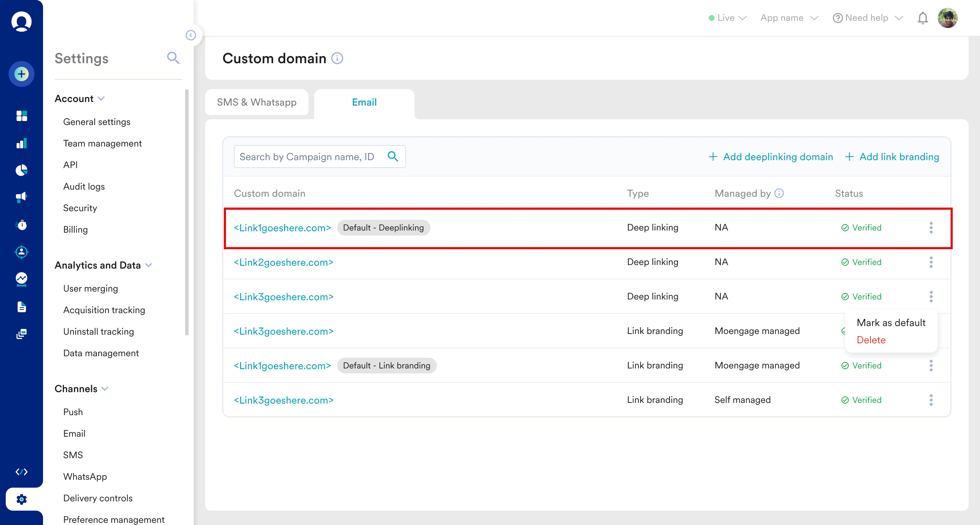Click the blue plus create button
The width and height of the screenshot is (980, 525).
point(22,74)
